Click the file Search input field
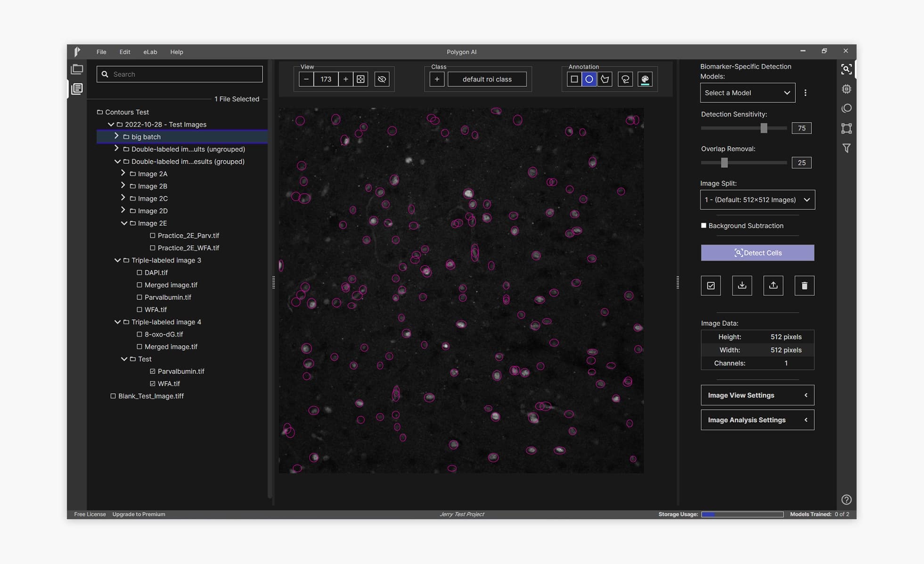The image size is (924, 564). (180, 74)
